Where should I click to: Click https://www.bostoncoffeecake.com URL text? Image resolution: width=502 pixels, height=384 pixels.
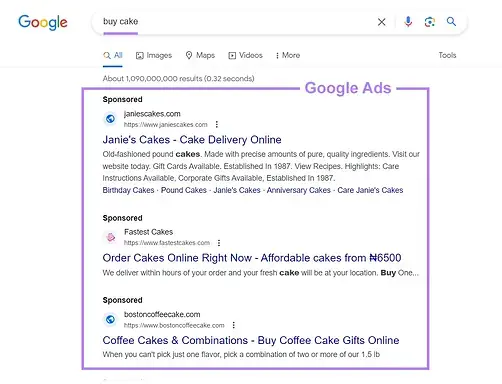coord(174,325)
